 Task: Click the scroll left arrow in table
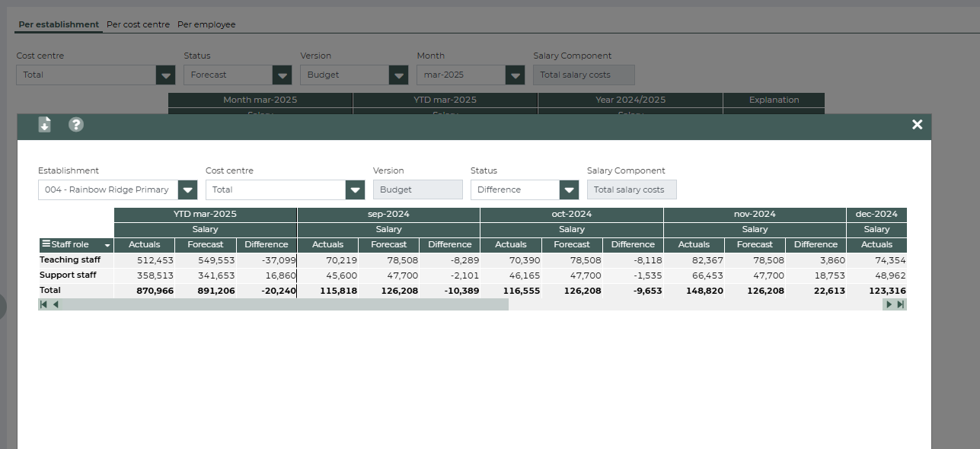tap(56, 304)
